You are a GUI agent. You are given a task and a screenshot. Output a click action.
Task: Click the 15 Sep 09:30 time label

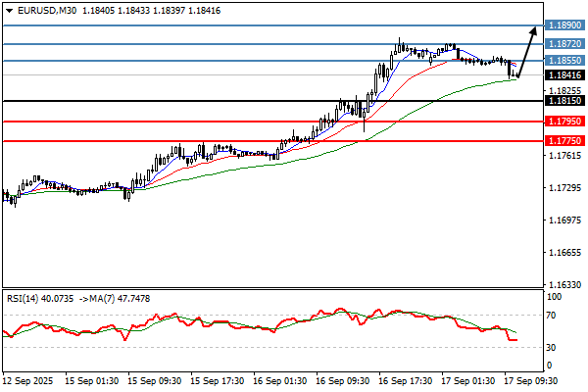pos(155,381)
